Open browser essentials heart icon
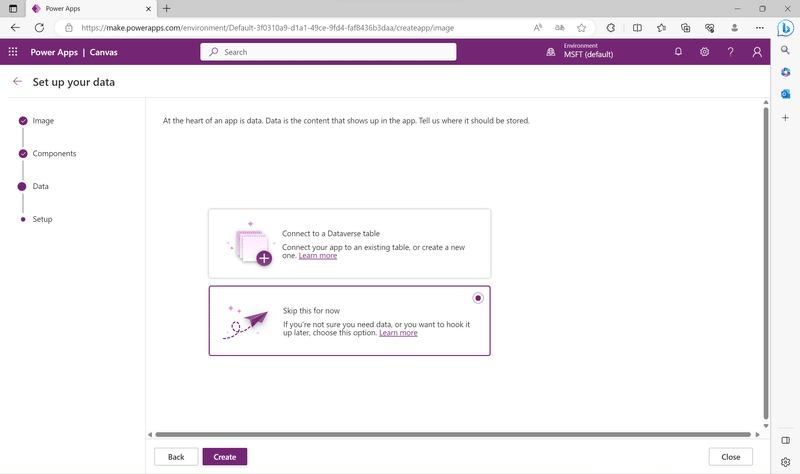 (x=710, y=28)
